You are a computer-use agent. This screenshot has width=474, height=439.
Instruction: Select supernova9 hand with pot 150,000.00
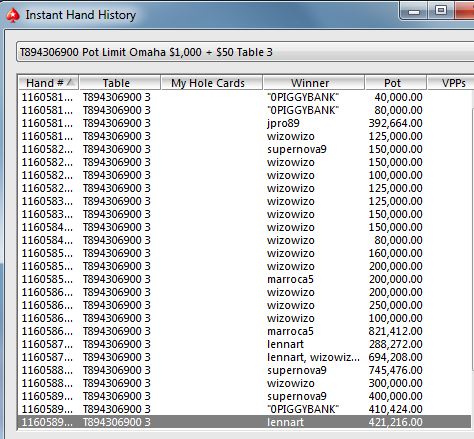coord(245,149)
